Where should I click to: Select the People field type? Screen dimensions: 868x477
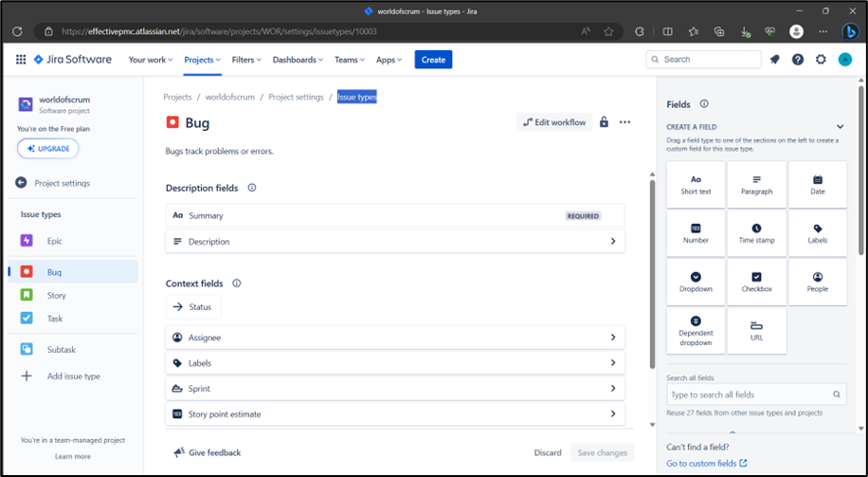pyautogui.click(x=818, y=283)
